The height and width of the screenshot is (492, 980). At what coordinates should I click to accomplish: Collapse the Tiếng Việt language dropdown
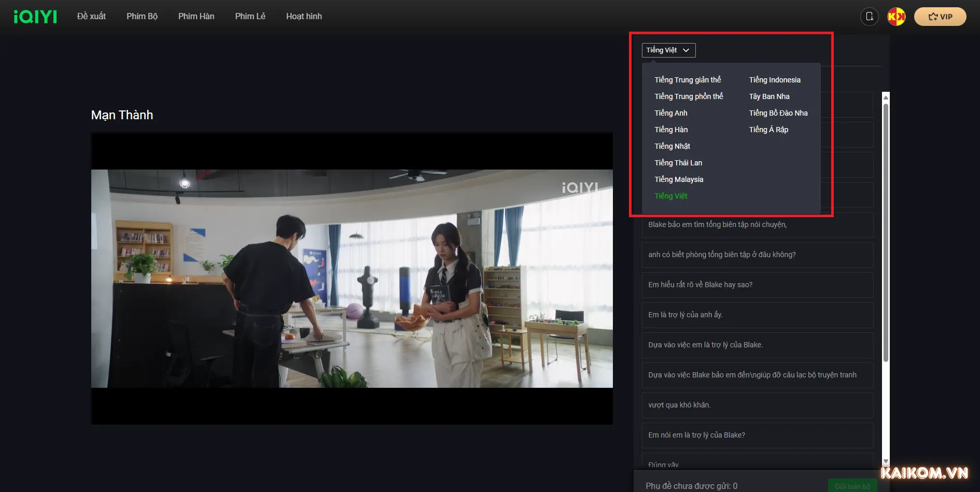tap(668, 50)
